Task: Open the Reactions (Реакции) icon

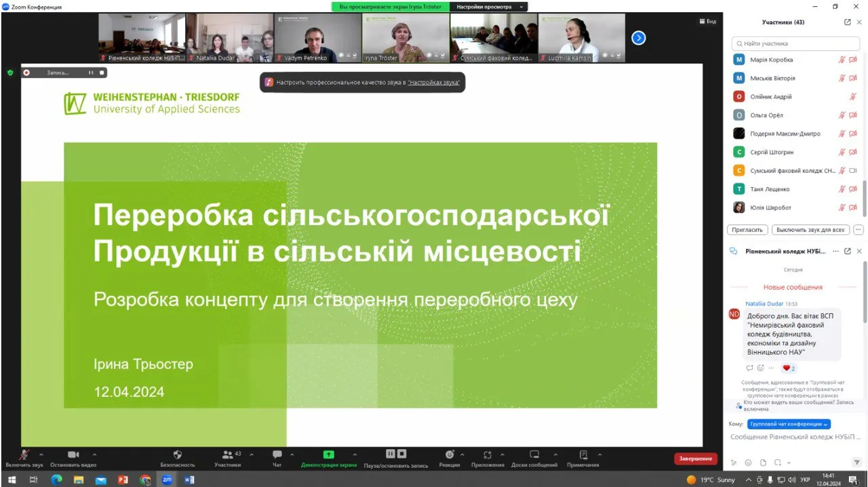Action: tap(449, 455)
